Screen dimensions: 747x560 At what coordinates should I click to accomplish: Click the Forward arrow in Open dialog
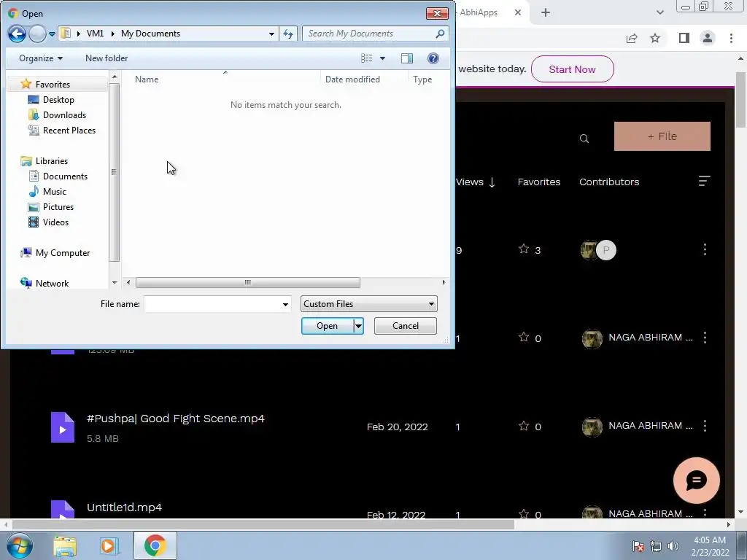(37, 34)
